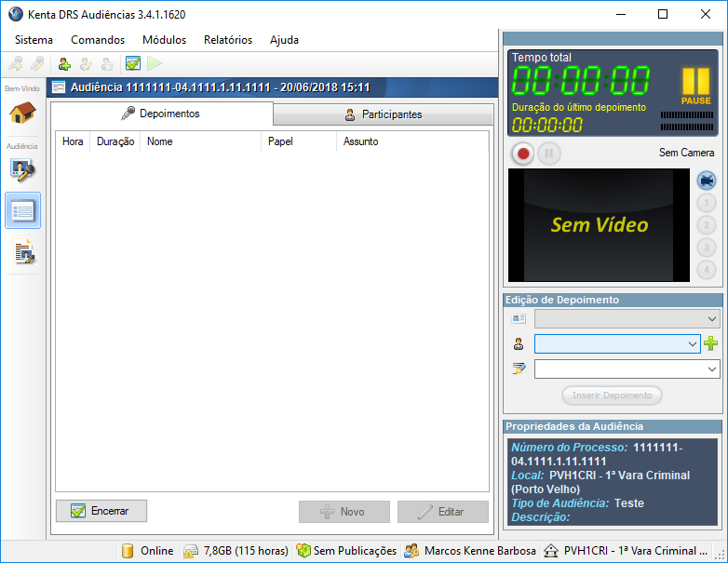Click the Inserir Depoimento button
The height and width of the screenshot is (563, 728).
(612, 395)
